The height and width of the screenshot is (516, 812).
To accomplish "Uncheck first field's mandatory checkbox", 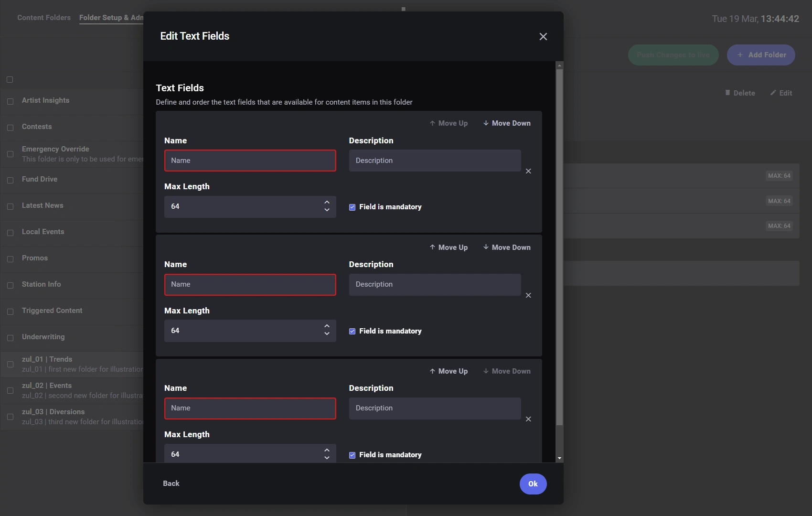I will click(352, 207).
